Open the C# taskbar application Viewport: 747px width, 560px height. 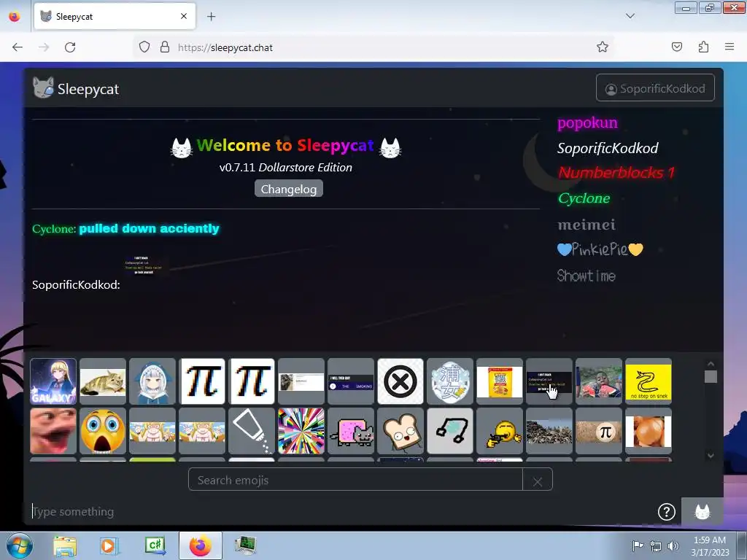tap(155, 545)
